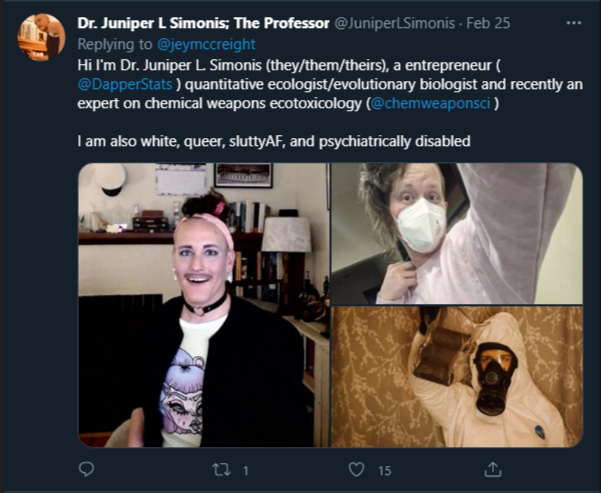Screen dimensions: 601x493
Task: Click the reply speech bubble icon
Action: coord(86,469)
